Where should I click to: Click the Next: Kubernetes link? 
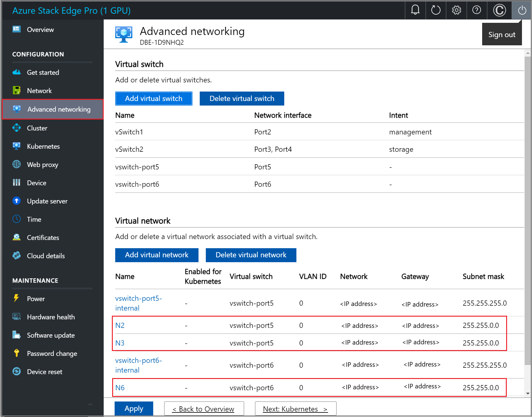pos(295,408)
